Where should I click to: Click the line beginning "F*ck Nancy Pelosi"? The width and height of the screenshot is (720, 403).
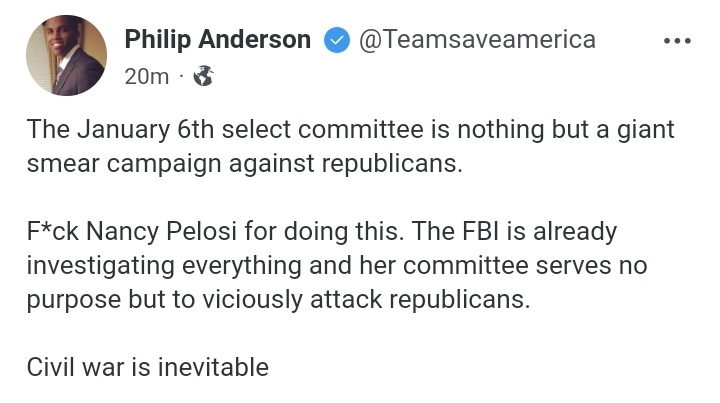point(321,231)
